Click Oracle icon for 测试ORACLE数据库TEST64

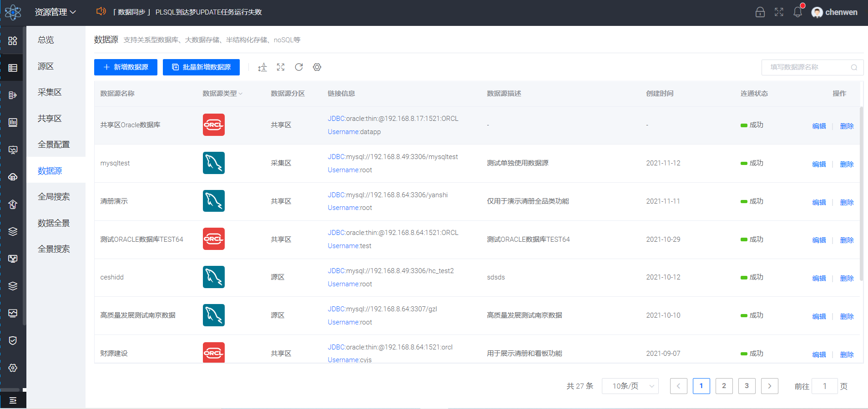(x=214, y=239)
